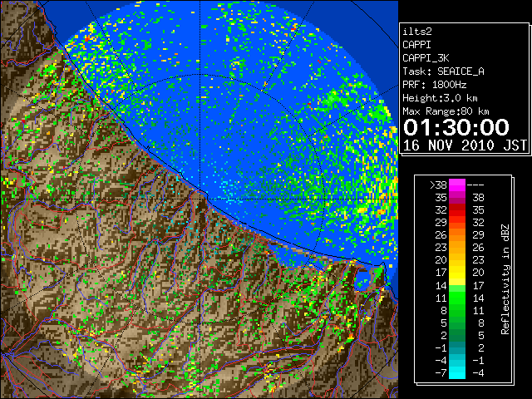The width and height of the screenshot is (532, 399).
Task: Select the '-7' legend value
Action: point(441,372)
